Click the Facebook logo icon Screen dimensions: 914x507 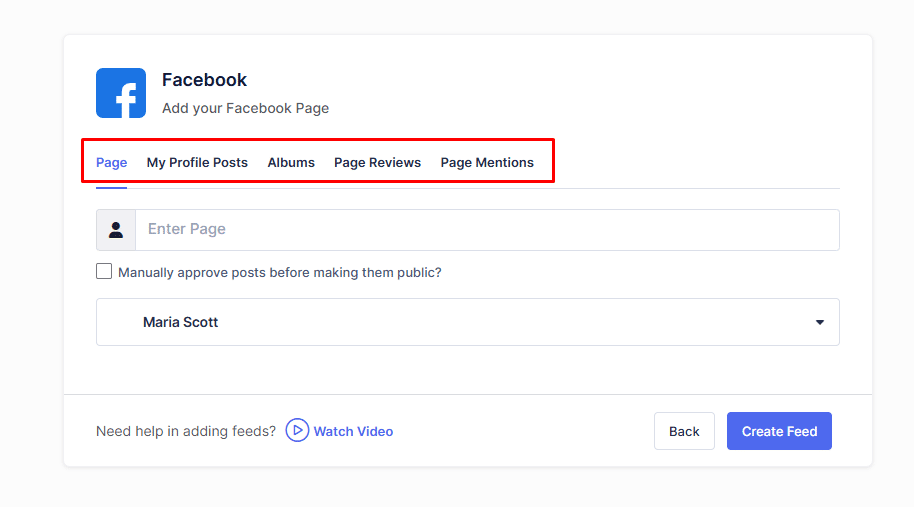pyautogui.click(x=121, y=93)
